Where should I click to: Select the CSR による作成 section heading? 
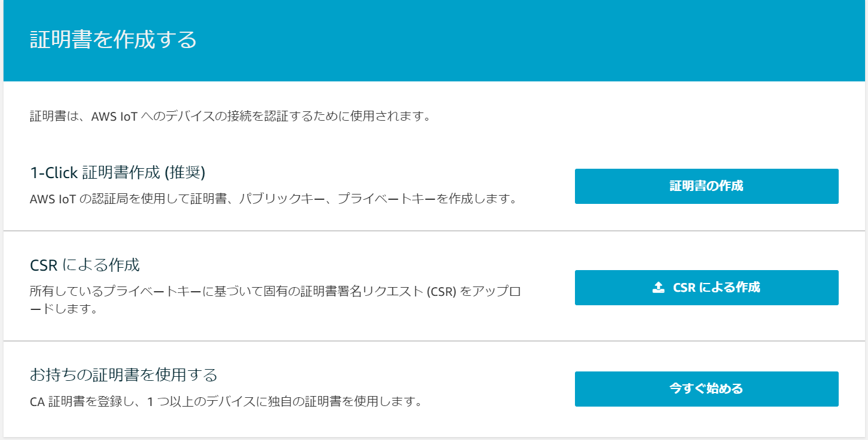coord(84,265)
